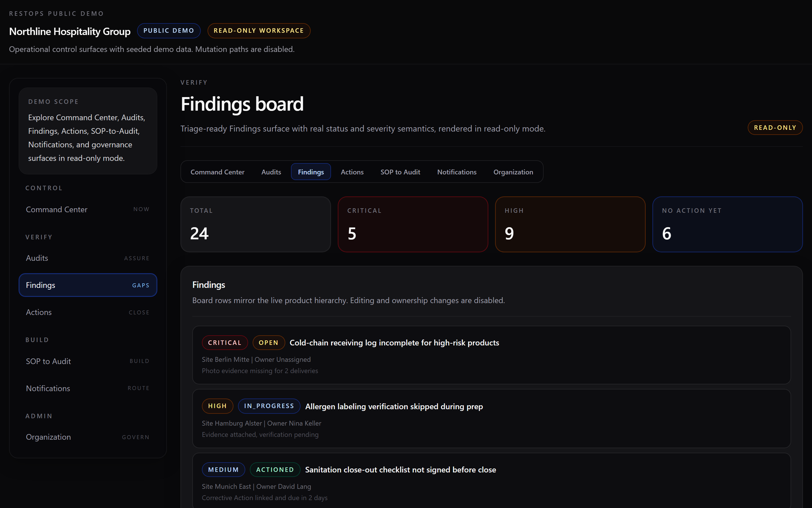Screen dimensions: 812x508
Task: Switch to the Notifications tab
Action: (x=457, y=172)
